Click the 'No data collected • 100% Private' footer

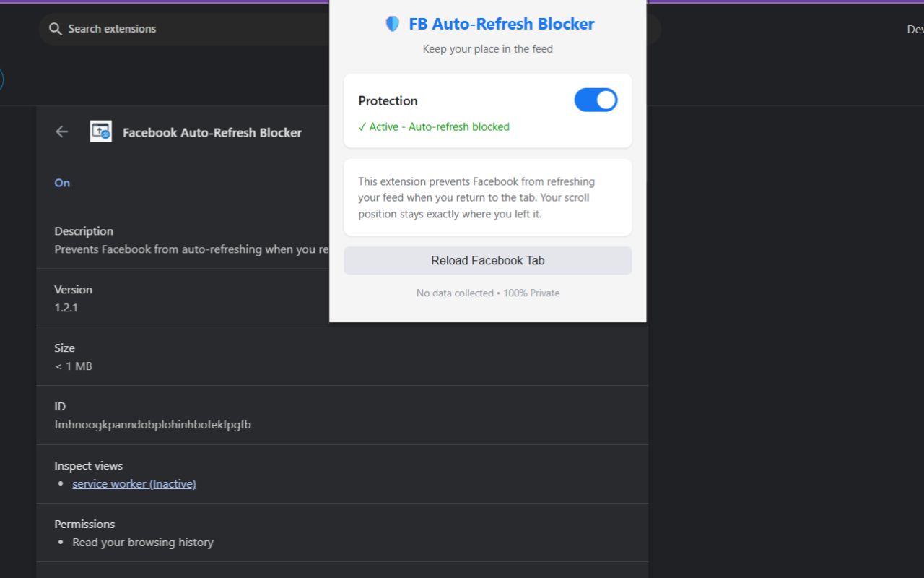point(488,293)
